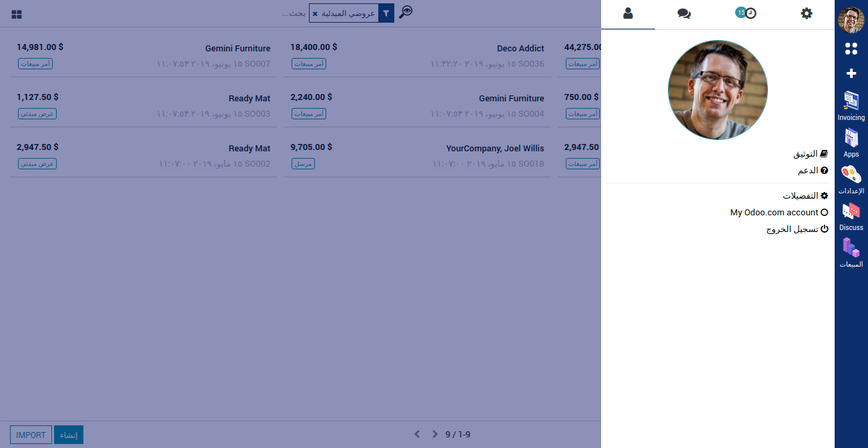868x448 pixels.
Task: Open the Discuss app icon
Action: point(851,216)
